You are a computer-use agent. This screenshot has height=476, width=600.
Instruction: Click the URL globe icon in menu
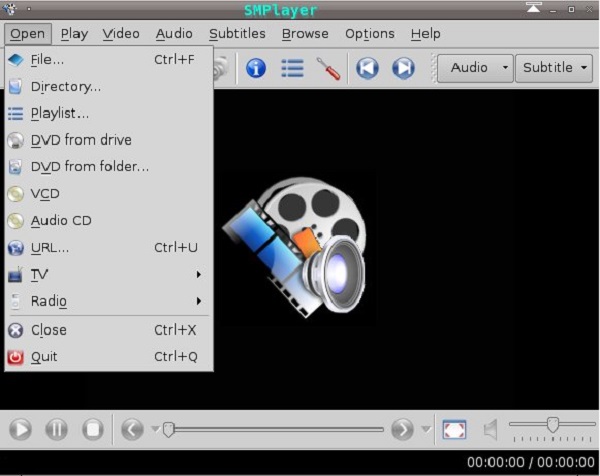15,248
